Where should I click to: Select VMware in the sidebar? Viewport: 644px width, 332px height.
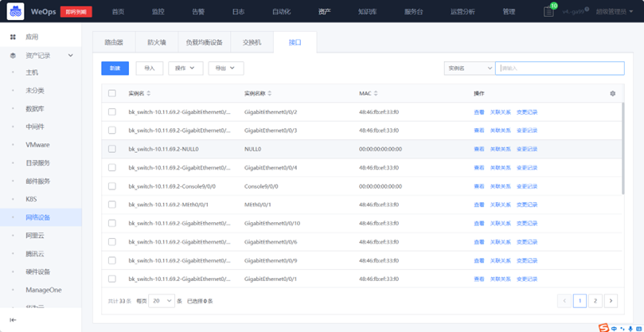click(x=37, y=145)
